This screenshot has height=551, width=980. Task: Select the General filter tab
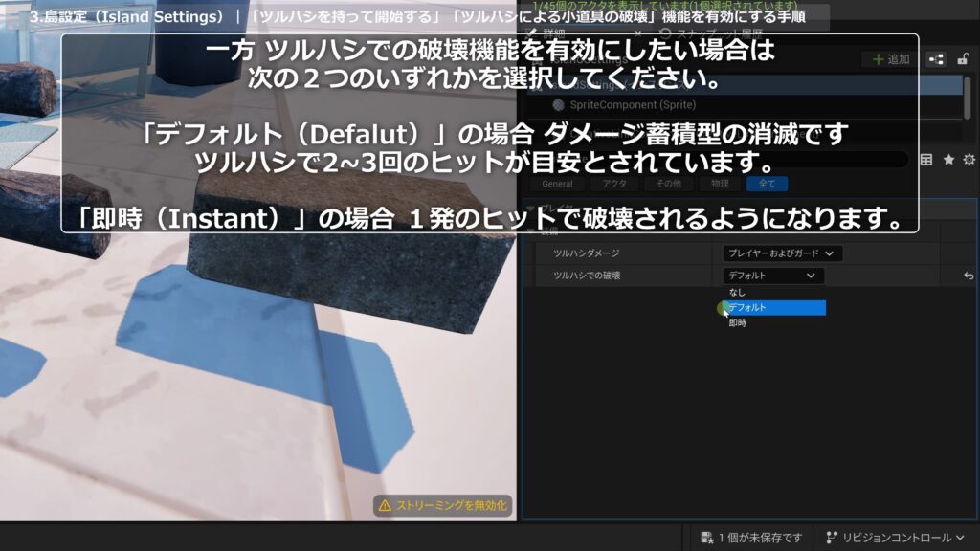(x=557, y=184)
